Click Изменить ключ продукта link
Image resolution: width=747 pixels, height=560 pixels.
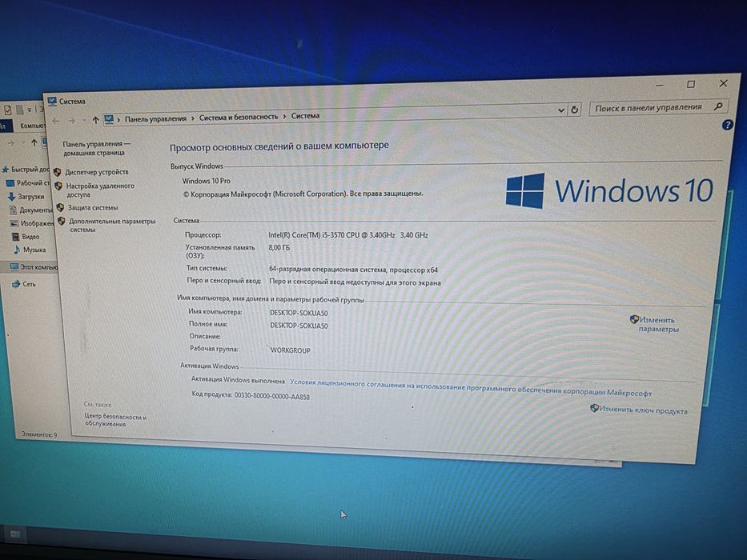point(643,410)
